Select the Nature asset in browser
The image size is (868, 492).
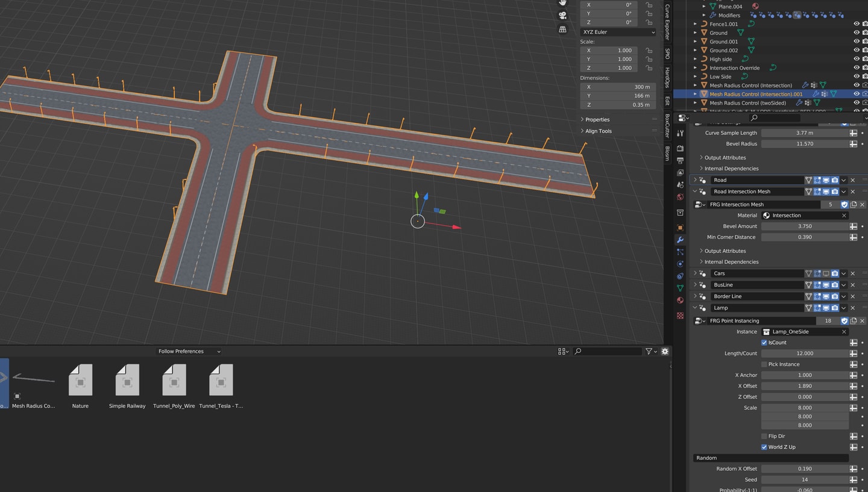pyautogui.click(x=80, y=385)
